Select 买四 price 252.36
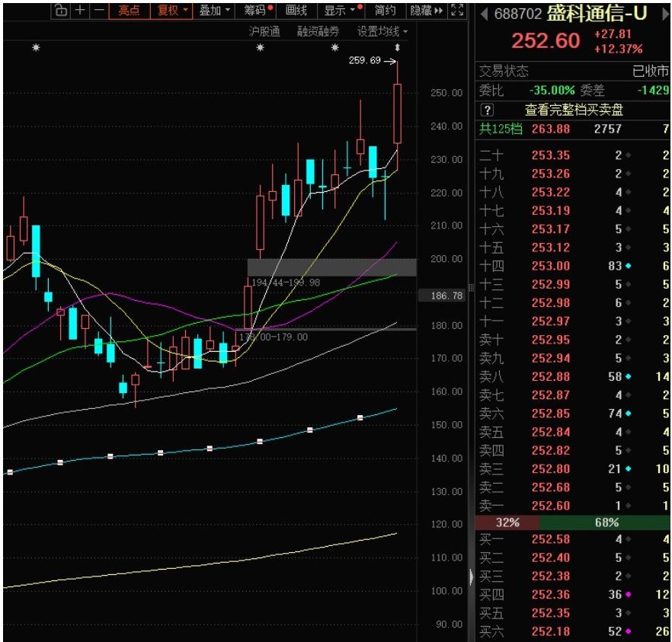 click(551, 595)
